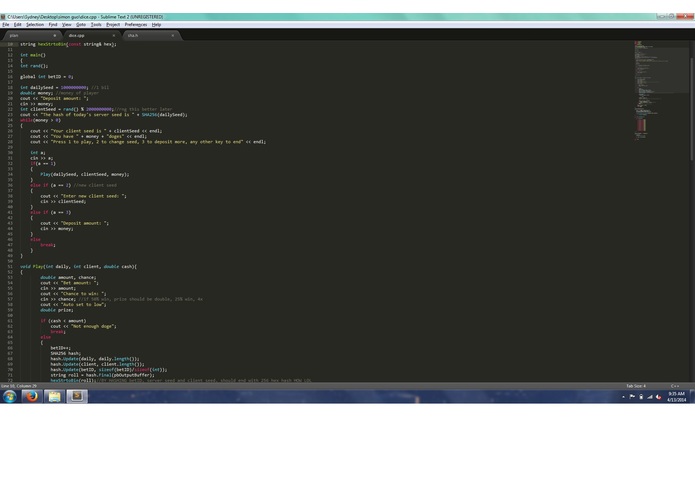This screenshot has height=494, width=695.
Task: Click the volume speaker tray icon
Action: point(659,397)
